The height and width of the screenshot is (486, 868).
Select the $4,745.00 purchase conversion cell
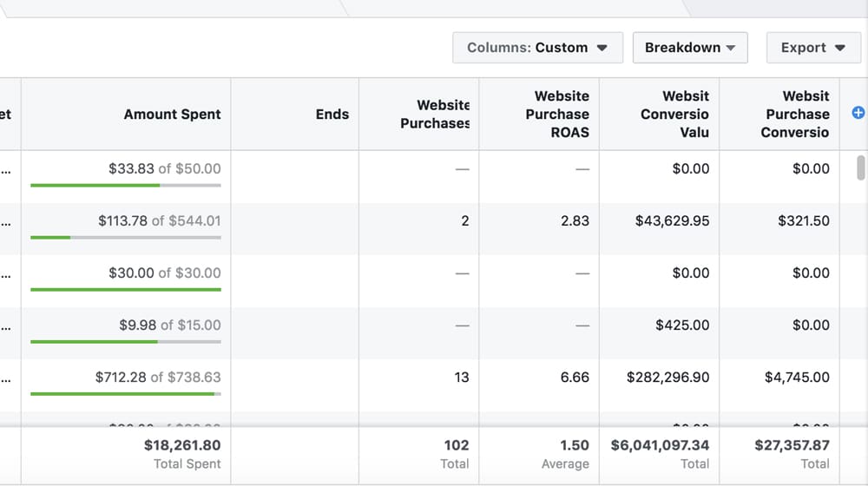pyautogui.click(x=796, y=378)
